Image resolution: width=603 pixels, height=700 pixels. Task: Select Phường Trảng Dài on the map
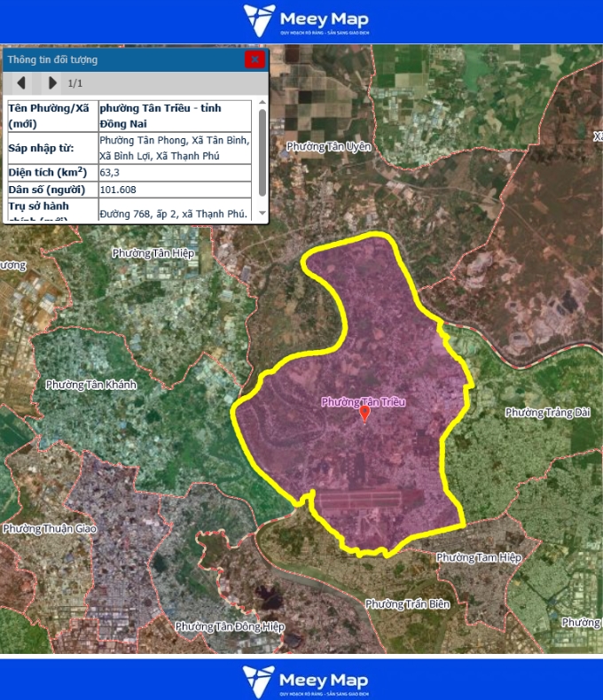tap(547, 412)
